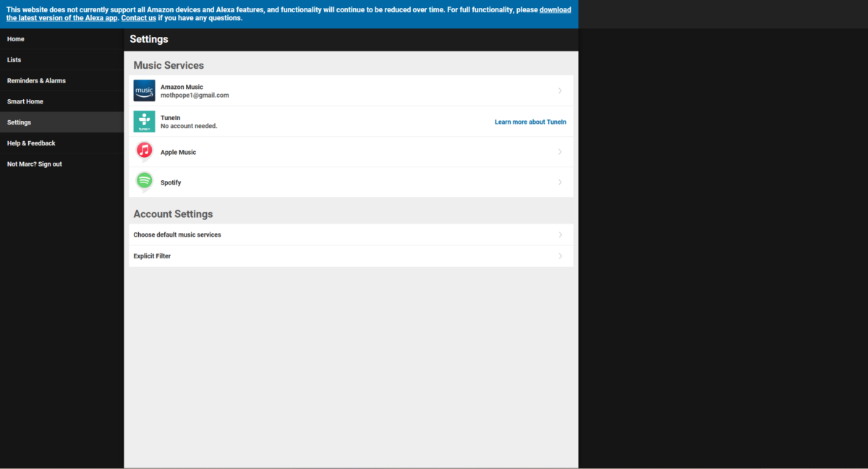Click 'No account needed.' text
The height and width of the screenshot is (469, 868).
tap(189, 126)
